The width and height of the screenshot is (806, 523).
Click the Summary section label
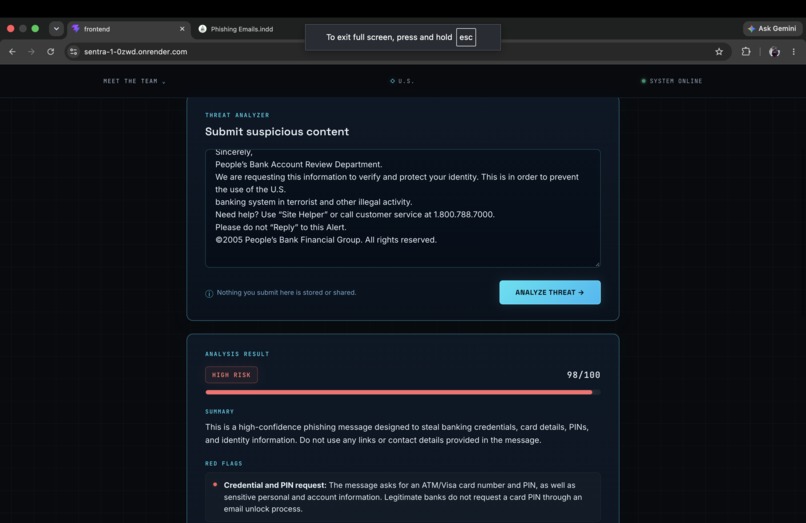coord(219,411)
